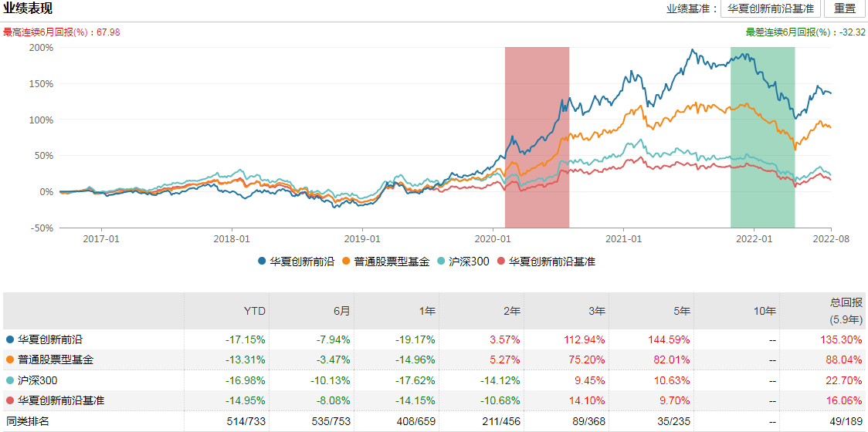
Task: Click the orange dot beside 普通股票型基金 row
Action: 9,359
